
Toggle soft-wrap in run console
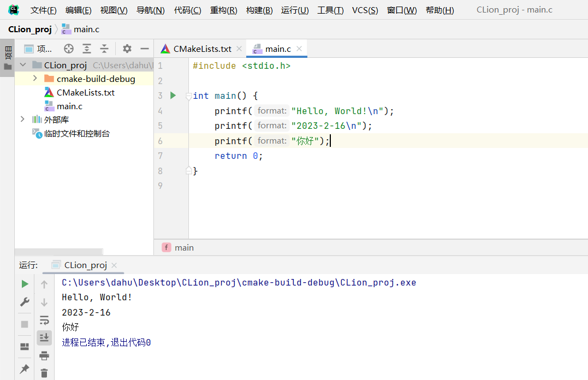[44, 320]
